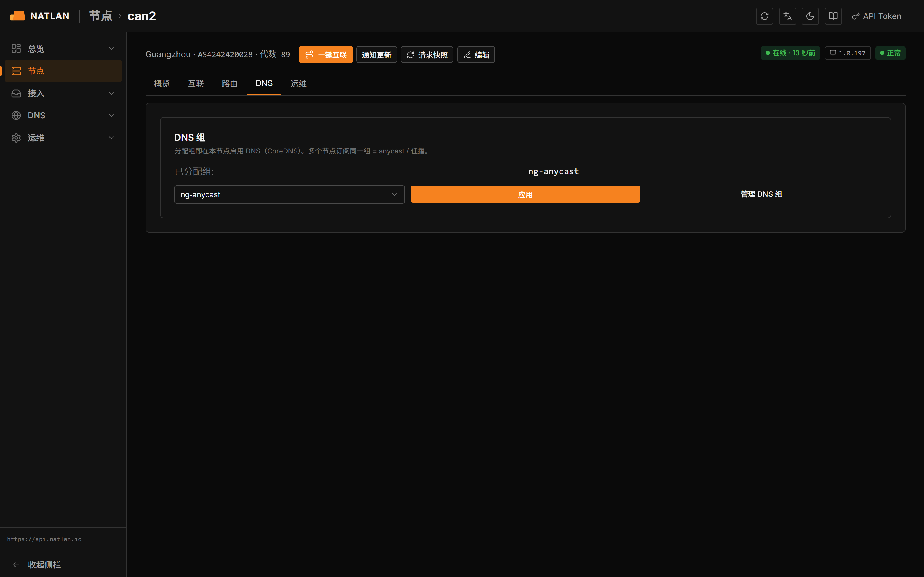This screenshot has height=577, width=924.
Task: Open the language translation icon
Action: click(x=787, y=16)
